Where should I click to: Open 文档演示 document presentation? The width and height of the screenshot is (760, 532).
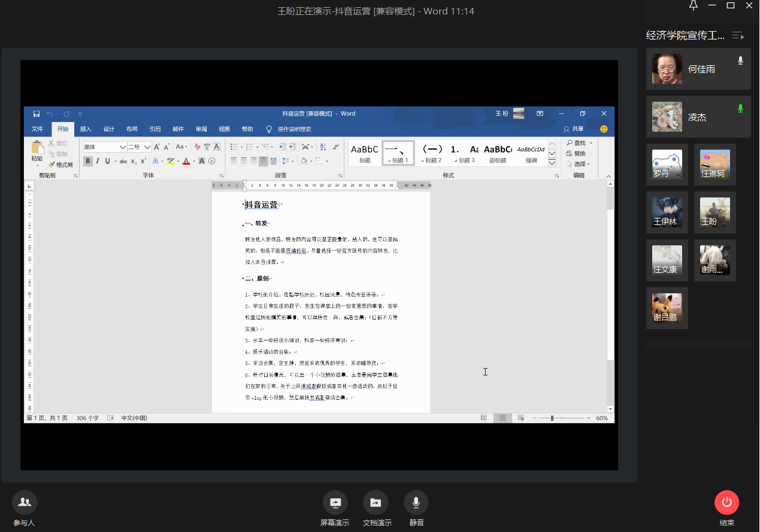point(376,503)
